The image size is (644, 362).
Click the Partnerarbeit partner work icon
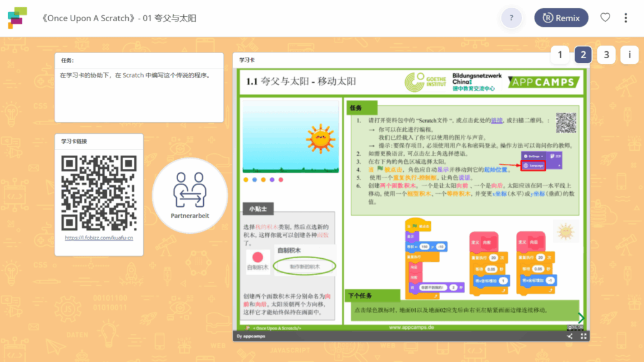click(x=189, y=196)
